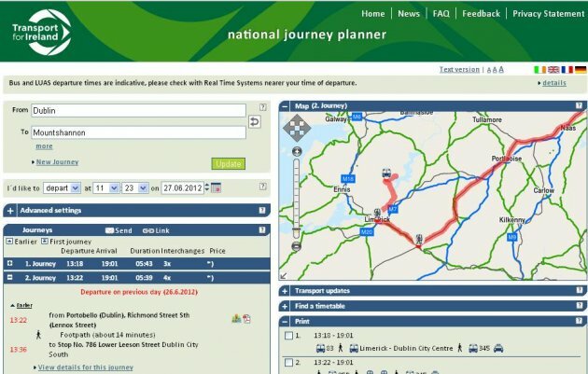The image size is (588, 374).
Task: Go to the Home page
Action: click(x=373, y=14)
